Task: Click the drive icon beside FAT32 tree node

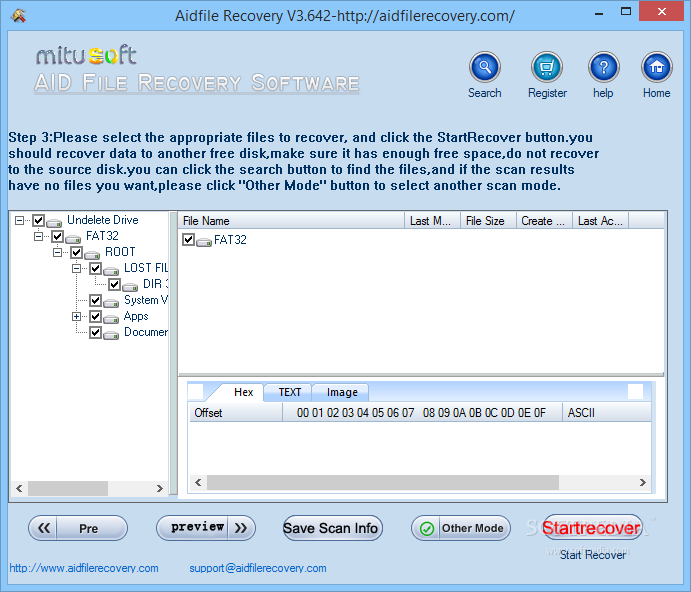Action: 73,238
